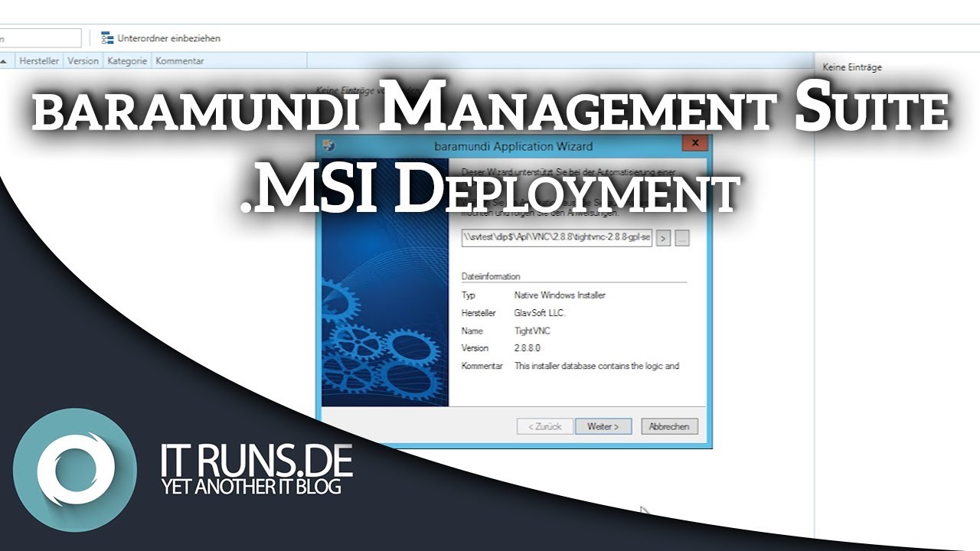
Task: Click the wizard title bar icon
Action: (x=328, y=145)
